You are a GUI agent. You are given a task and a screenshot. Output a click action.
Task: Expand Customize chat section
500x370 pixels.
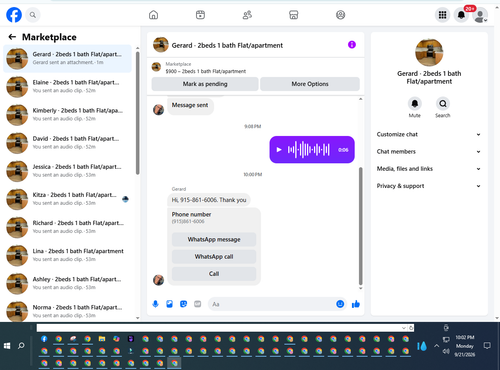pyautogui.click(x=429, y=134)
